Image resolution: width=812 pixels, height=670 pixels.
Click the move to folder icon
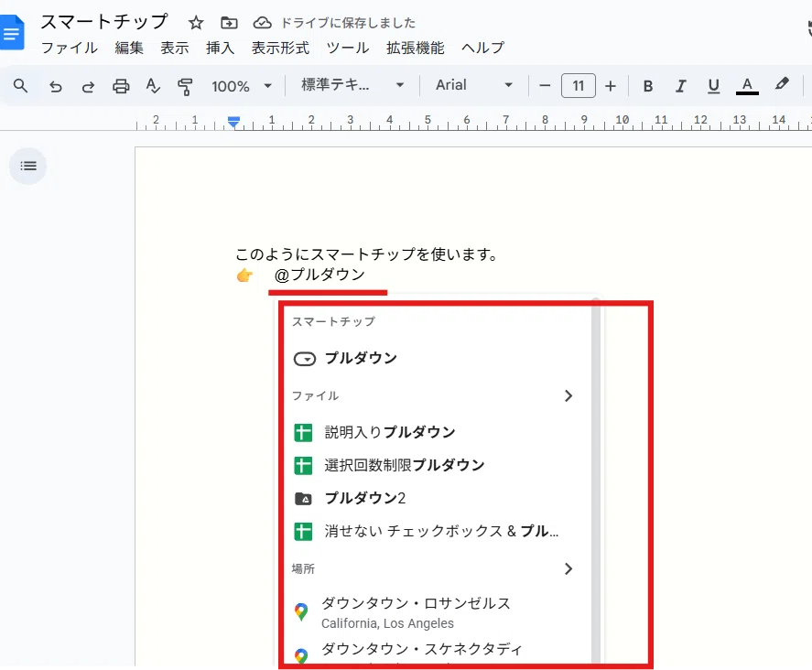tap(229, 23)
